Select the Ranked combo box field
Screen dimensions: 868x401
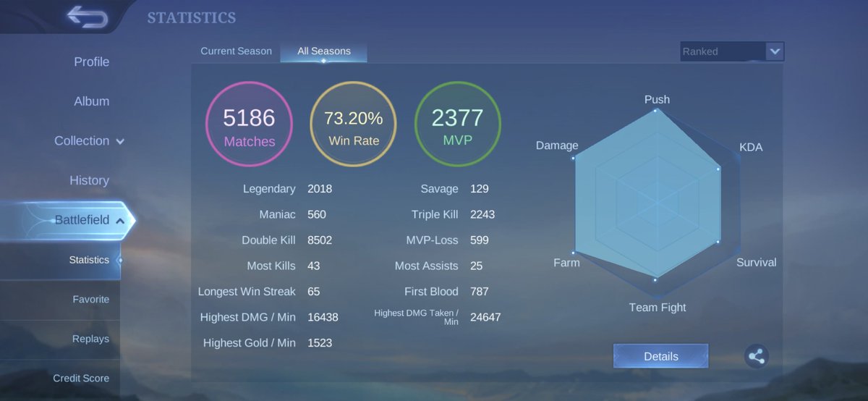pyautogui.click(x=732, y=51)
